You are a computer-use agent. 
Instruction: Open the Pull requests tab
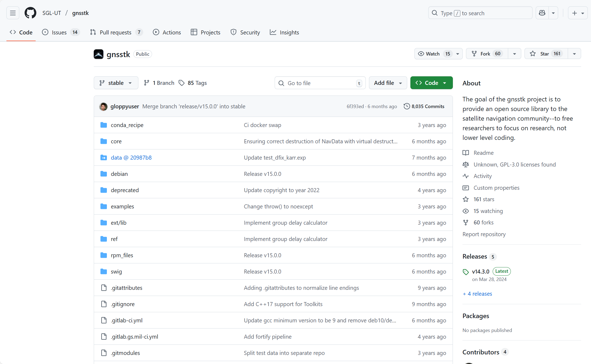[116, 32]
